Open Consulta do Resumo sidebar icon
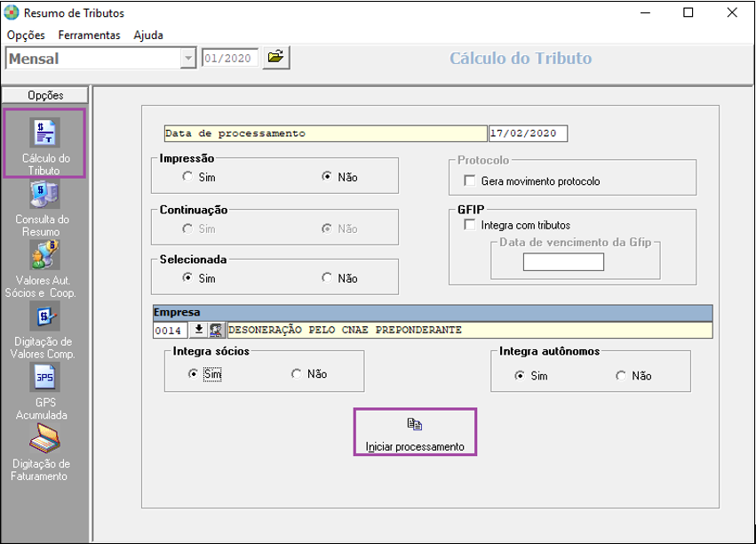The height and width of the screenshot is (544, 756). [44, 195]
